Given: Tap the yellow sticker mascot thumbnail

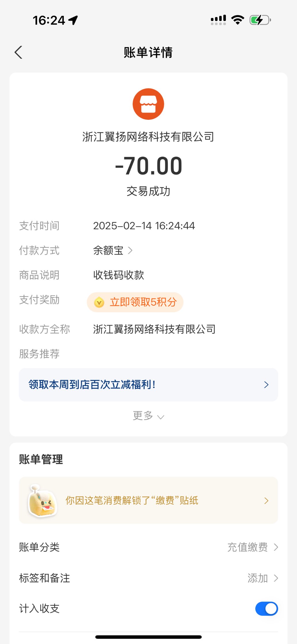Looking at the screenshot, I should pos(42,501).
